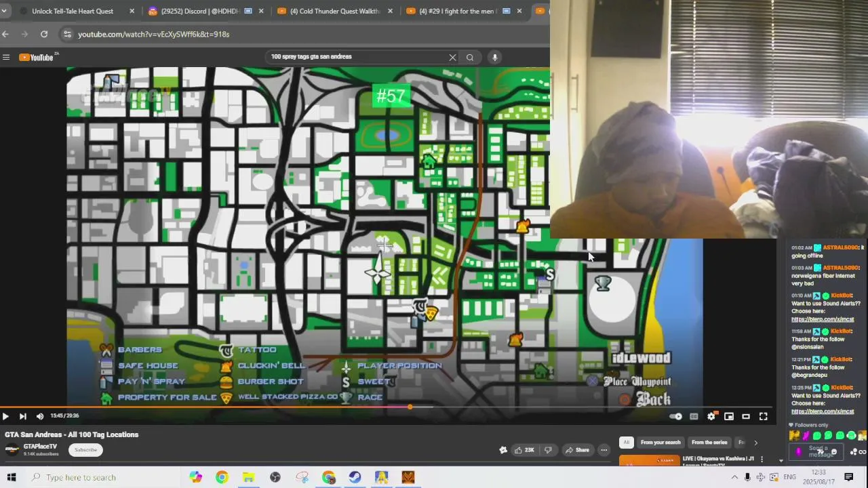Close the Unlock Tell-Tale Heart Quest tab
The height and width of the screenshot is (488, 868).
pyautogui.click(x=132, y=11)
